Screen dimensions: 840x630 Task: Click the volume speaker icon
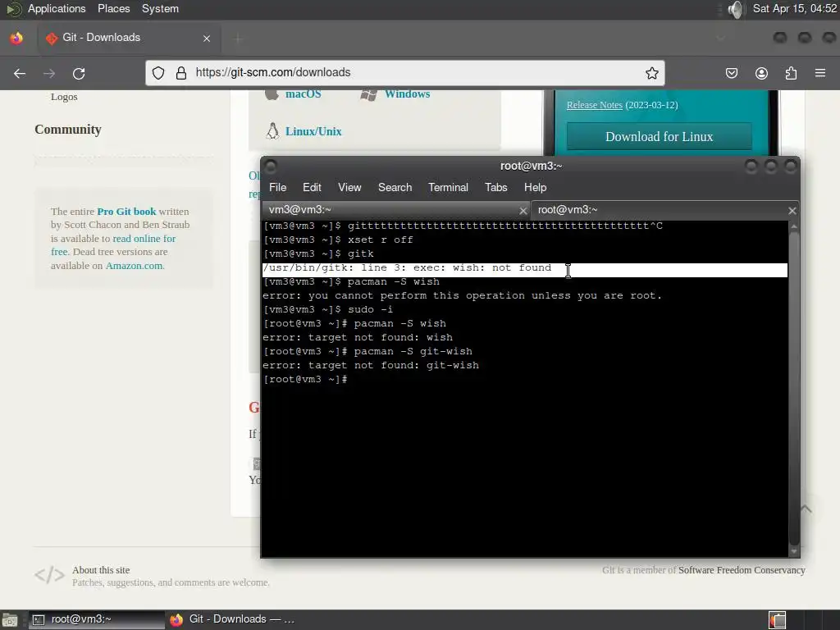(x=737, y=9)
